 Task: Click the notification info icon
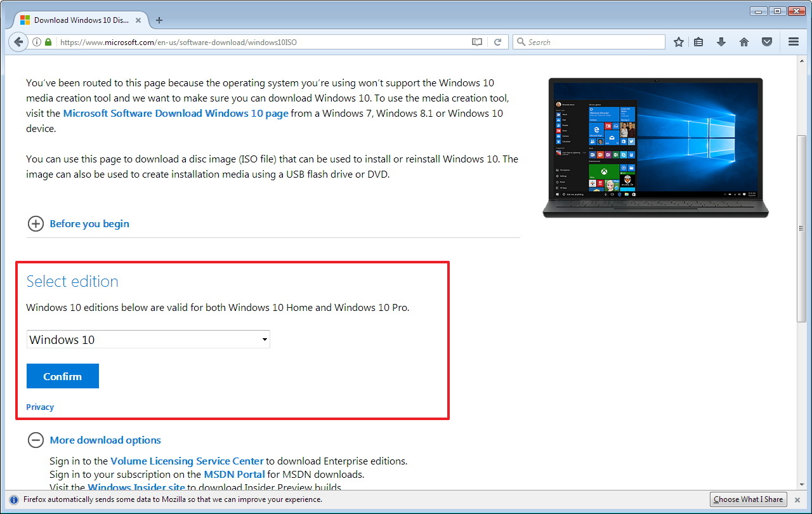pyautogui.click(x=14, y=499)
